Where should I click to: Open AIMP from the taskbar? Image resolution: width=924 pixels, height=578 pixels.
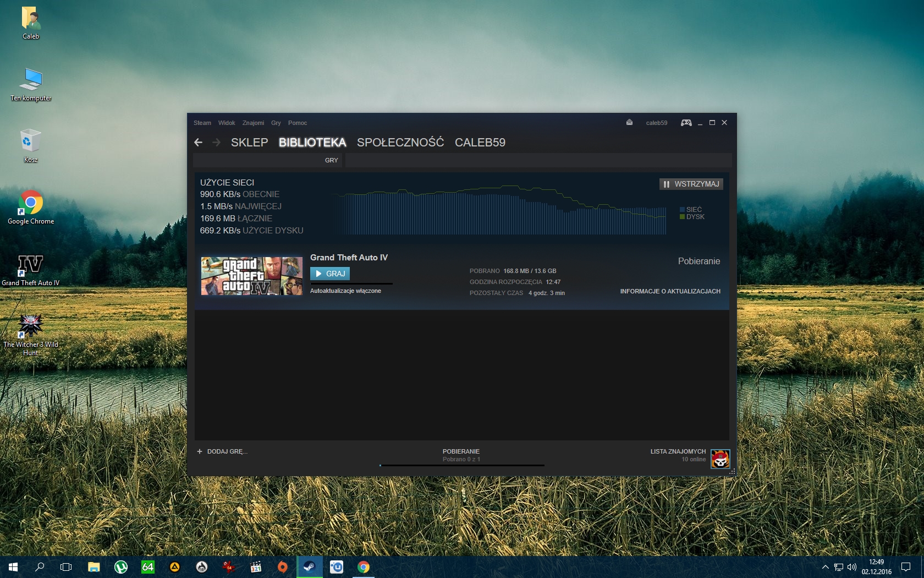(174, 567)
